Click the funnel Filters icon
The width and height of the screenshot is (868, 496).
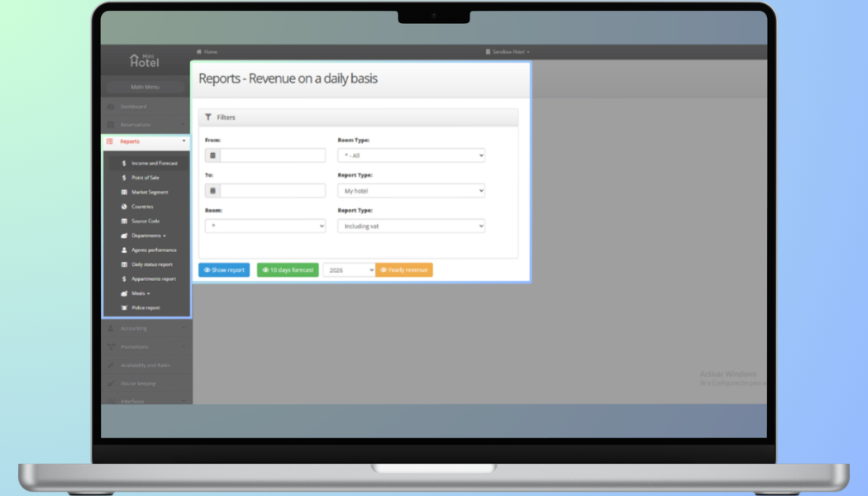click(208, 117)
